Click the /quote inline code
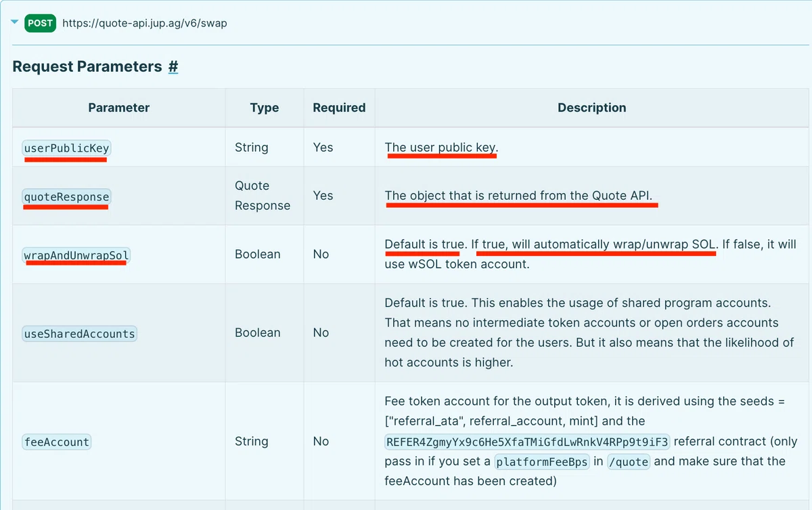Image resolution: width=812 pixels, height=510 pixels. [629, 462]
